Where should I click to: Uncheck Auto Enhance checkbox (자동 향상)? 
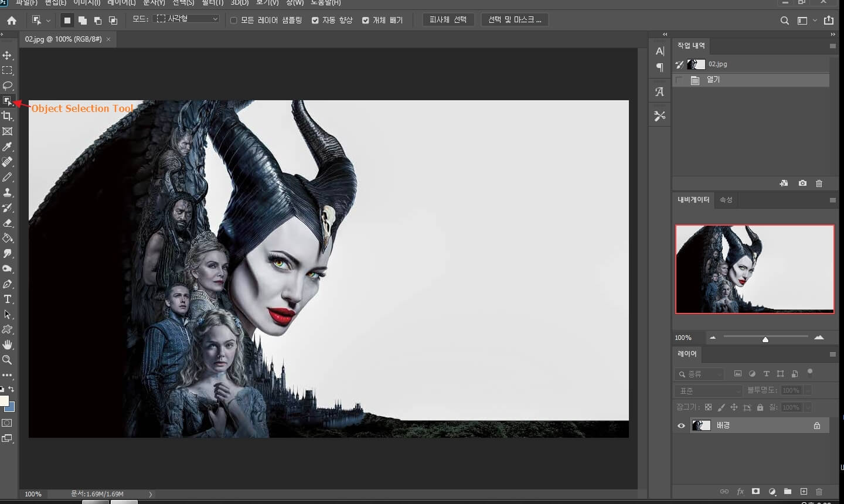(x=315, y=20)
